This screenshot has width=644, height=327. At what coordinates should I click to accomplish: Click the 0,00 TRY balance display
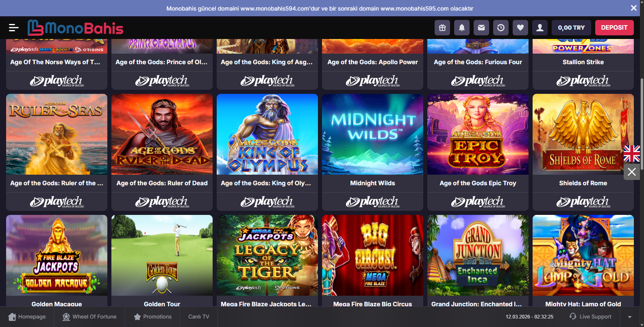(x=571, y=28)
